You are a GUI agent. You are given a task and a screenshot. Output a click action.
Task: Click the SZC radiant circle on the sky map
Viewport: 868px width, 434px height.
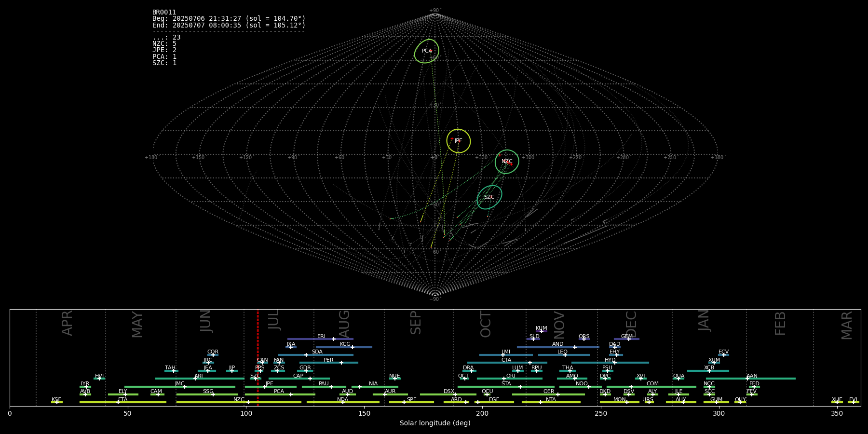[489, 197]
